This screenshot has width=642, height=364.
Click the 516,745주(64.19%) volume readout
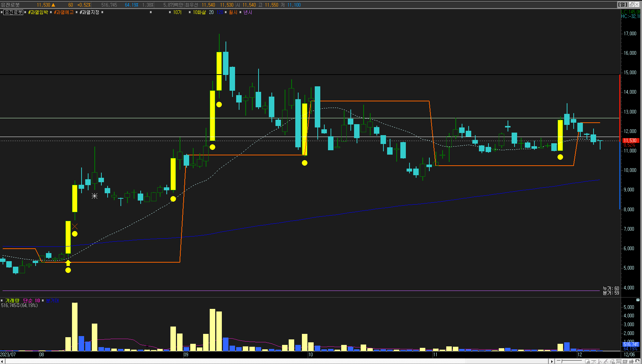coord(19,305)
